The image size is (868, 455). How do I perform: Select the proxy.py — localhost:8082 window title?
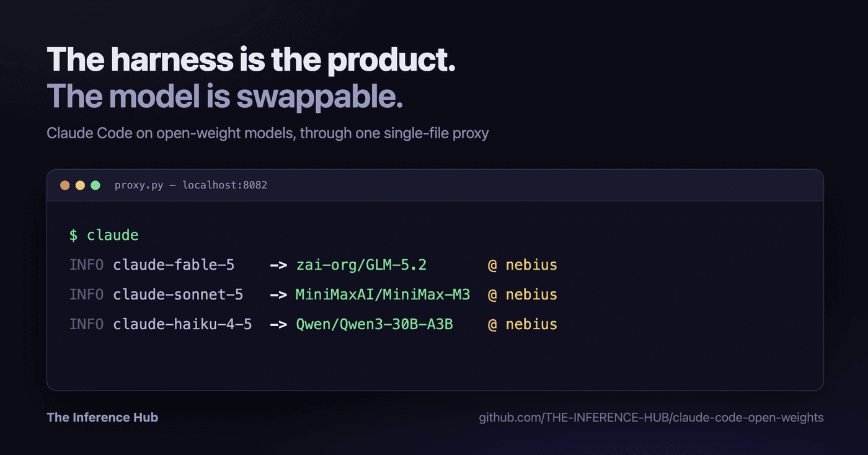[x=191, y=185]
